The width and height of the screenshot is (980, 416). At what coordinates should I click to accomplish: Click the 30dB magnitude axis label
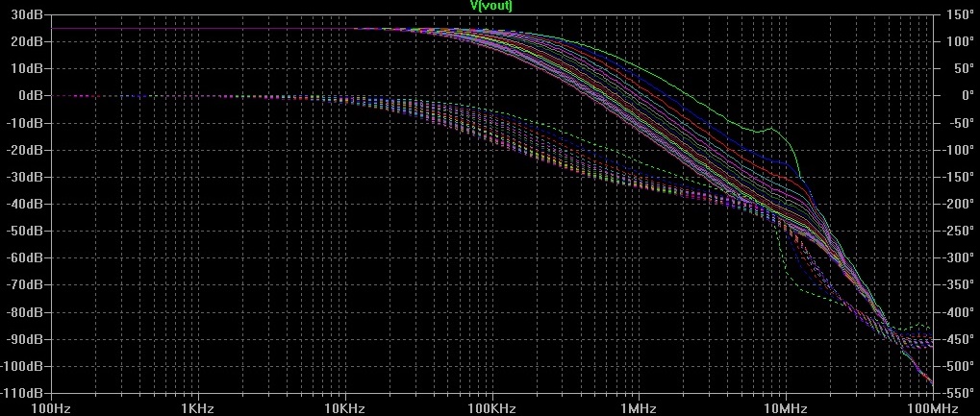(x=27, y=15)
